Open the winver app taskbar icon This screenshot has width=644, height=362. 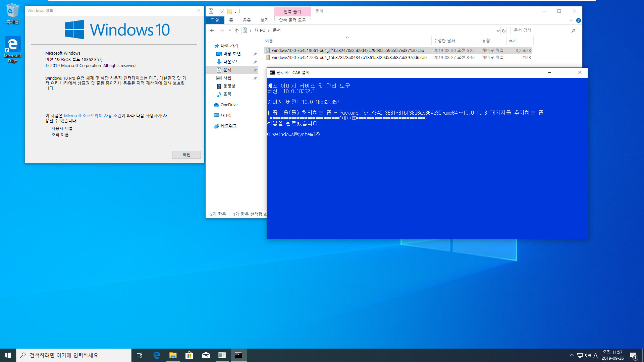[222, 355]
